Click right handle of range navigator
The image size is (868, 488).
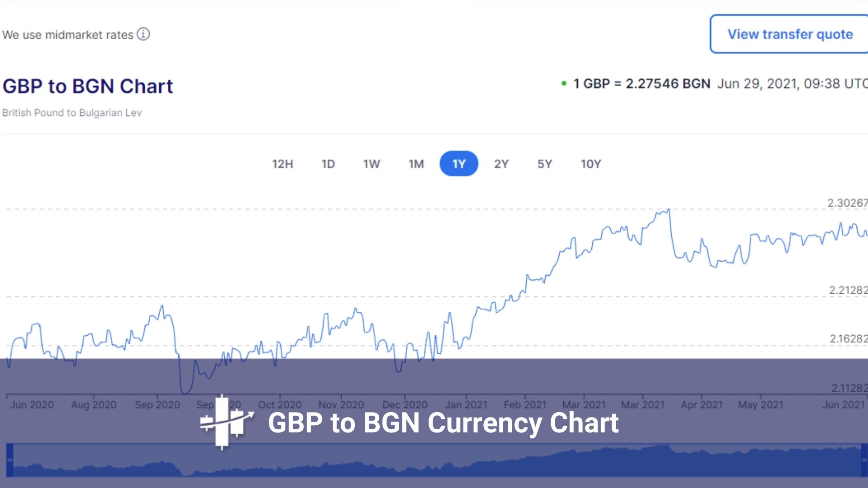pos(863,460)
